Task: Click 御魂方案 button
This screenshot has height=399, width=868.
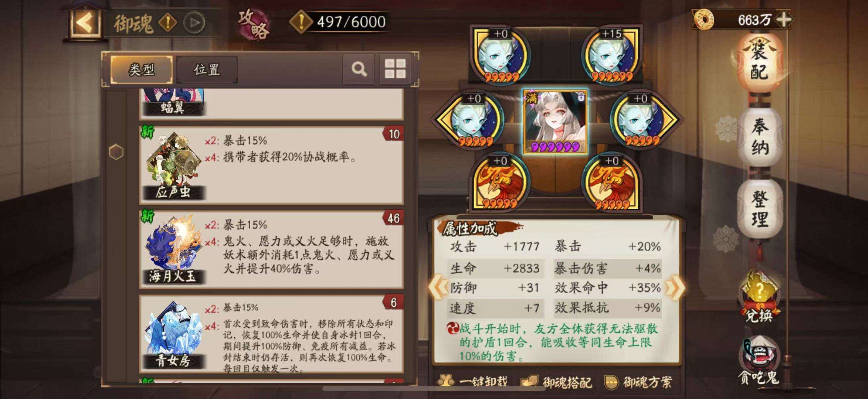Action: (638, 382)
